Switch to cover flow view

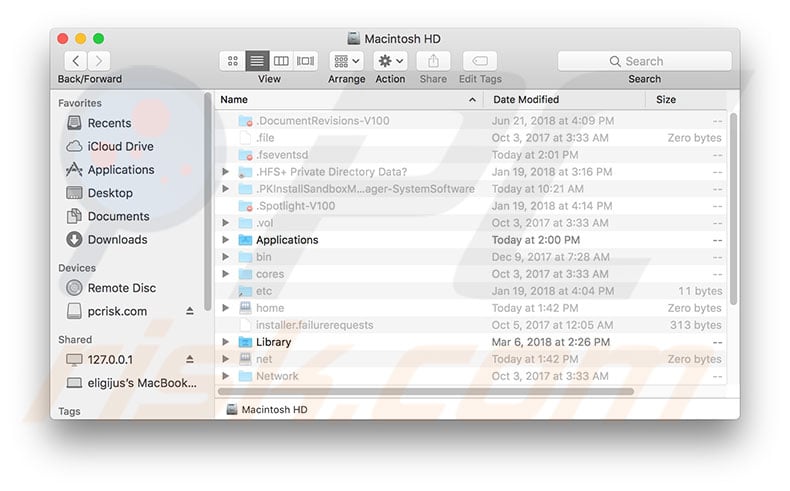[x=305, y=61]
